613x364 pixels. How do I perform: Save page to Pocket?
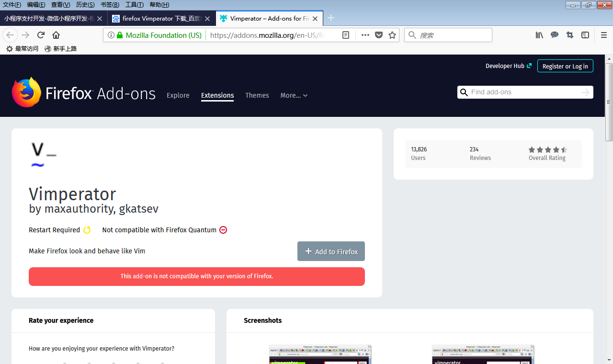tap(379, 35)
